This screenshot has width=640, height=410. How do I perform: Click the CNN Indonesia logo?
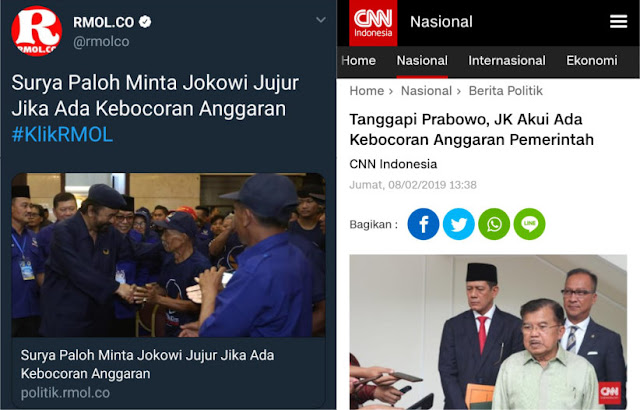point(373,23)
